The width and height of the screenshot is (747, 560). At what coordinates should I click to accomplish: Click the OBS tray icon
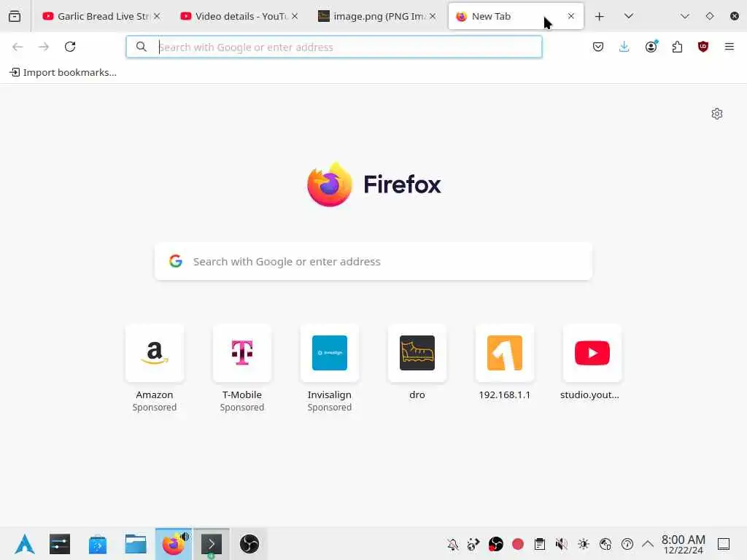tap(495, 544)
